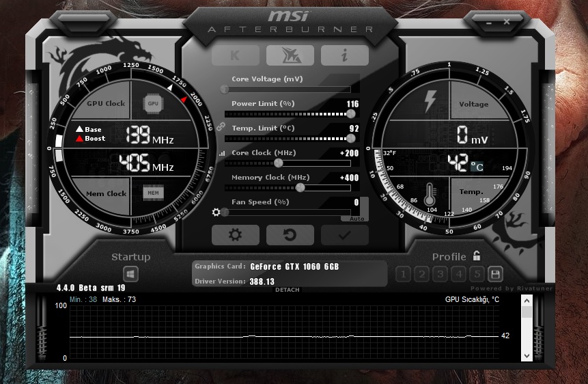The width and height of the screenshot is (588, 384).
Task: Click the driver version 388.13 text
Action: 262,282
